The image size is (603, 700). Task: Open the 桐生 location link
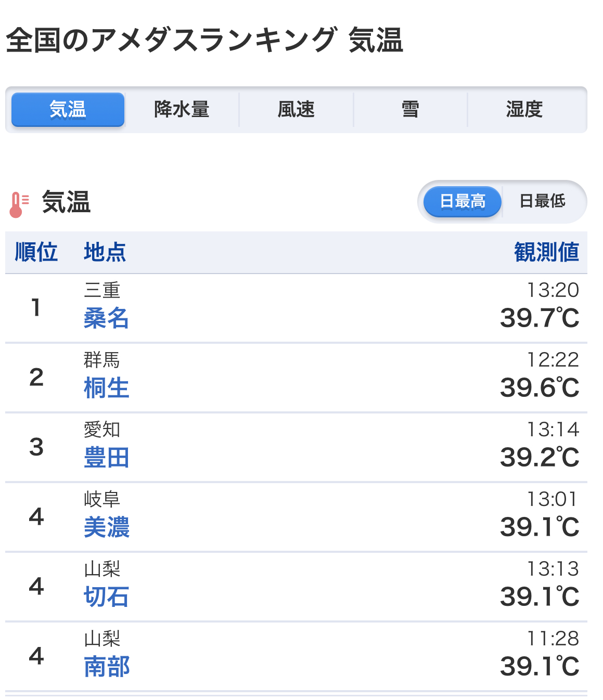[x=106, y=388]
